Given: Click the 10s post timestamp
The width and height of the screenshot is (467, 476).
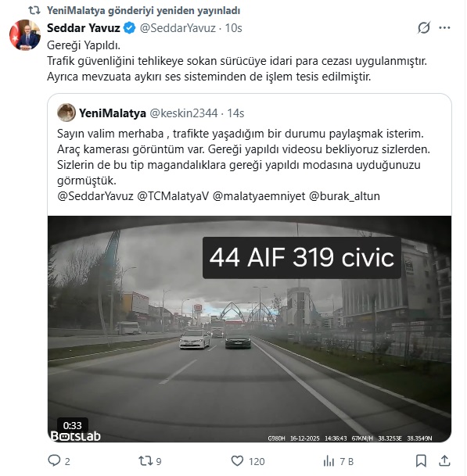Looking at the screenshot, I should click(x=233, y=28).
